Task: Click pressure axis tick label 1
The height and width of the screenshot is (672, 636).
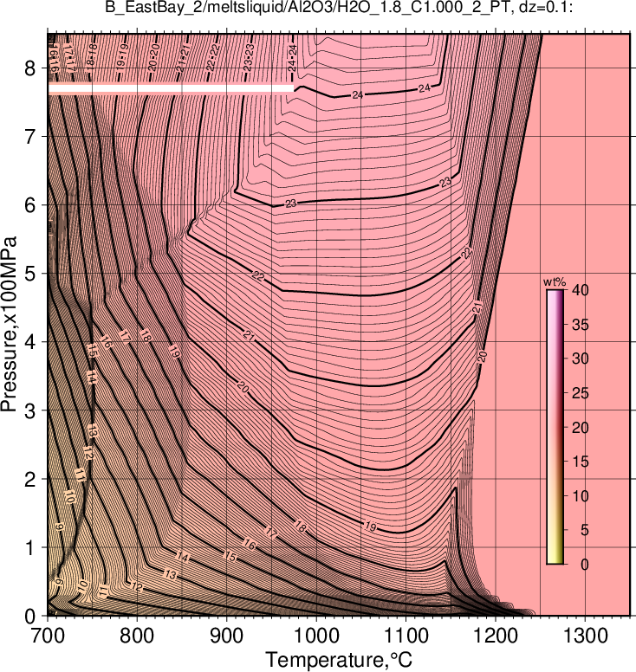Action: click(x=30, y=547)
